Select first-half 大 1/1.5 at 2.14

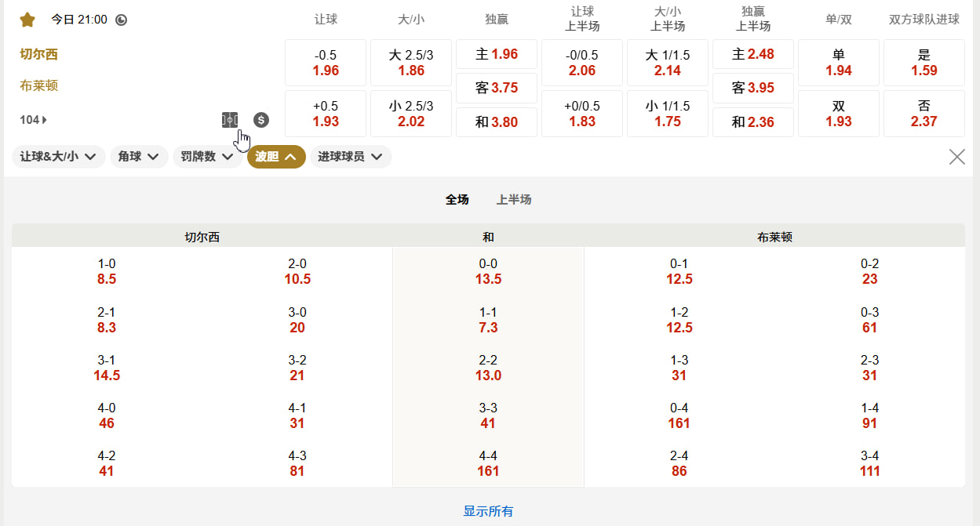point(668,63)
